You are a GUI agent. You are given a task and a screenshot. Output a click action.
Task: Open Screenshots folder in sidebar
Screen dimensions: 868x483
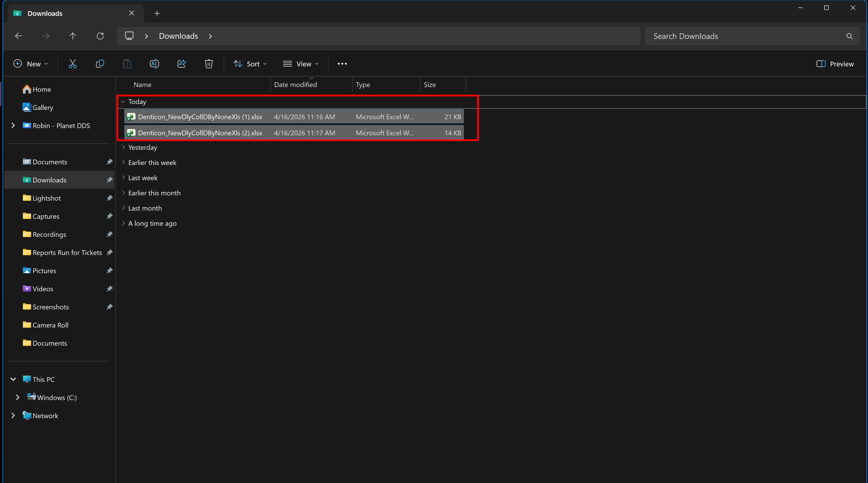46,306
